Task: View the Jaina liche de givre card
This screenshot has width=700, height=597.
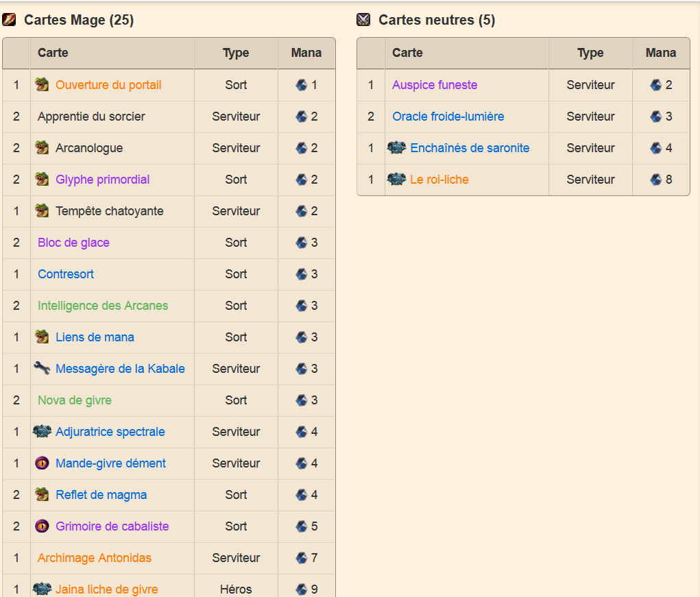Action: click(107, 589)
